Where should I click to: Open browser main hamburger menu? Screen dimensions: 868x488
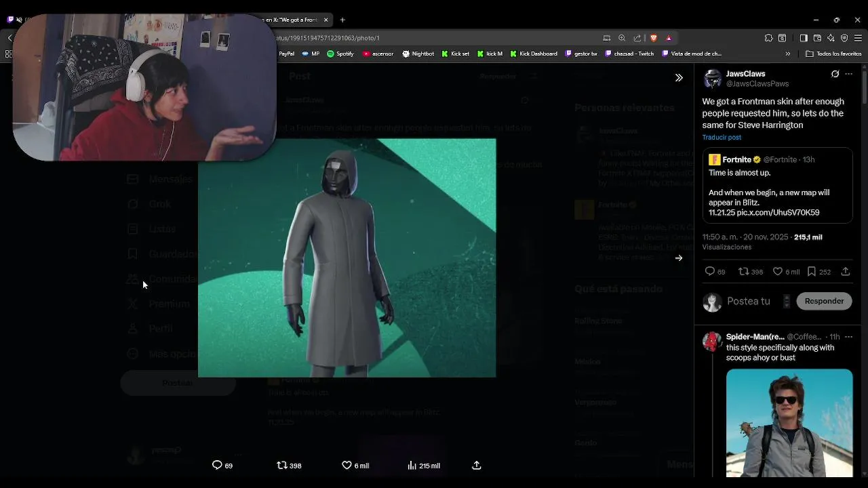point(859,38)
